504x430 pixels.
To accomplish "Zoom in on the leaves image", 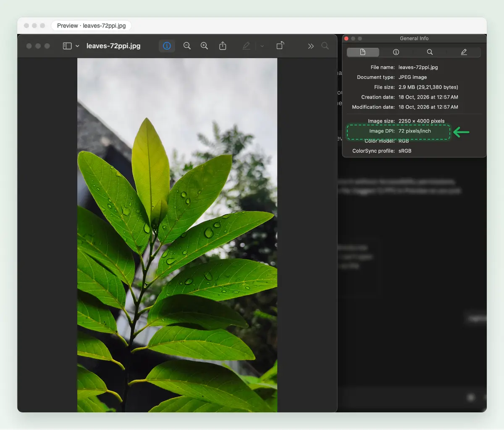I will tap(205, 46).
